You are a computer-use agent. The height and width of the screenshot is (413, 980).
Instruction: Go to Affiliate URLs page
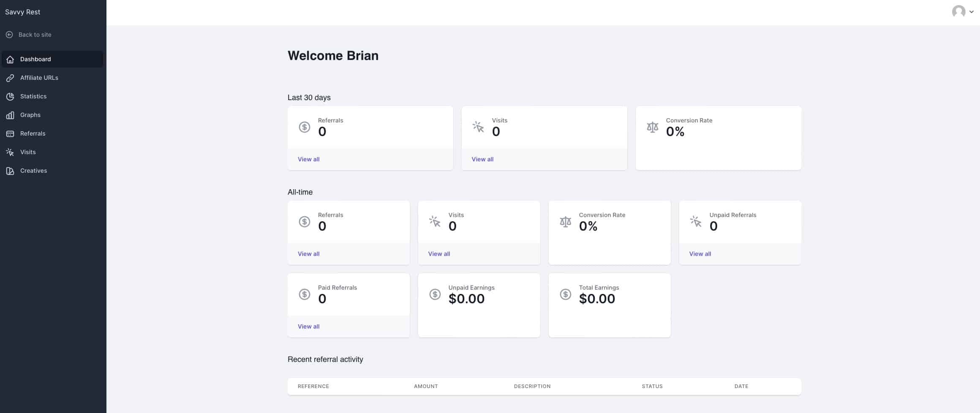[x=52, y=78]
